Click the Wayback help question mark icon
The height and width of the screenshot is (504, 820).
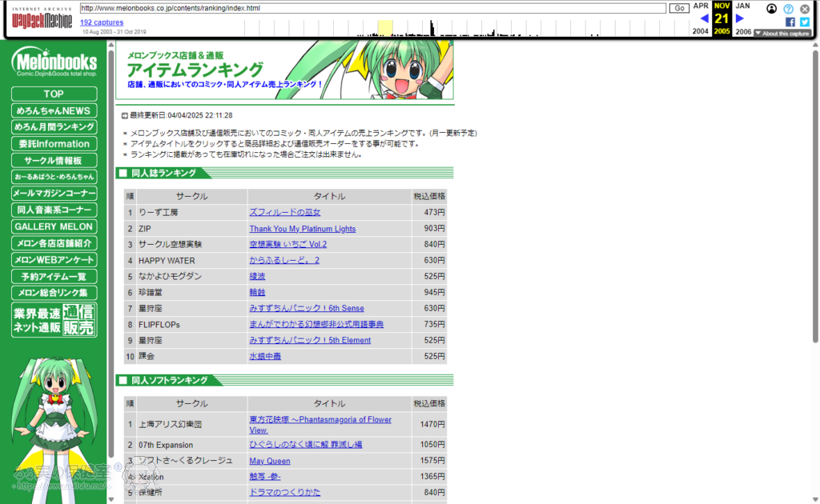tap(788, 9)
